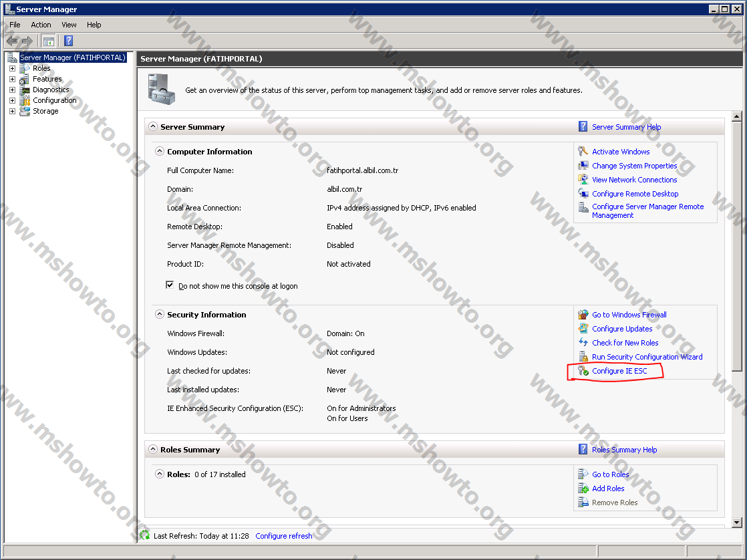Click the Back arrow toolbar icon
747x560 pixels.
coord(13,41)
